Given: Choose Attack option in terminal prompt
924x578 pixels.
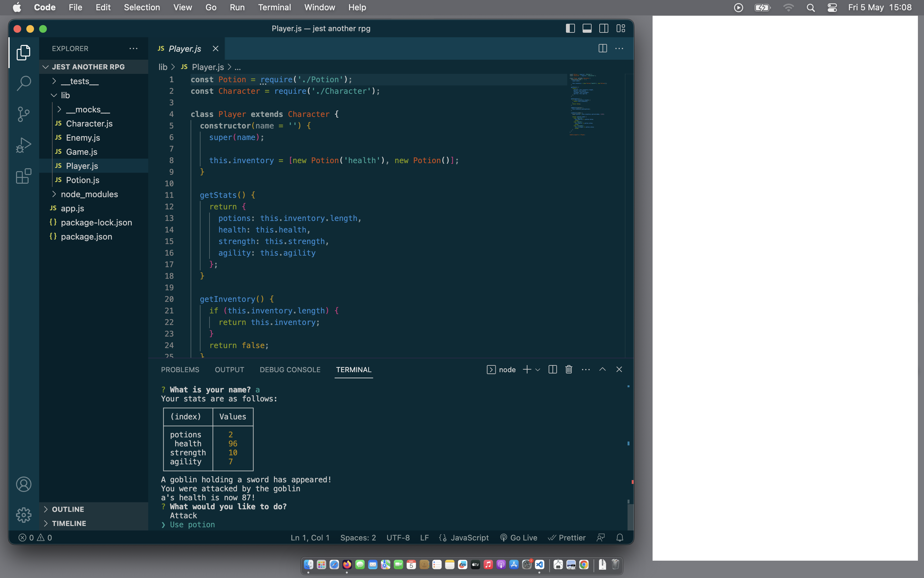Looking at the screenshot, I should (x=183, y=515).
